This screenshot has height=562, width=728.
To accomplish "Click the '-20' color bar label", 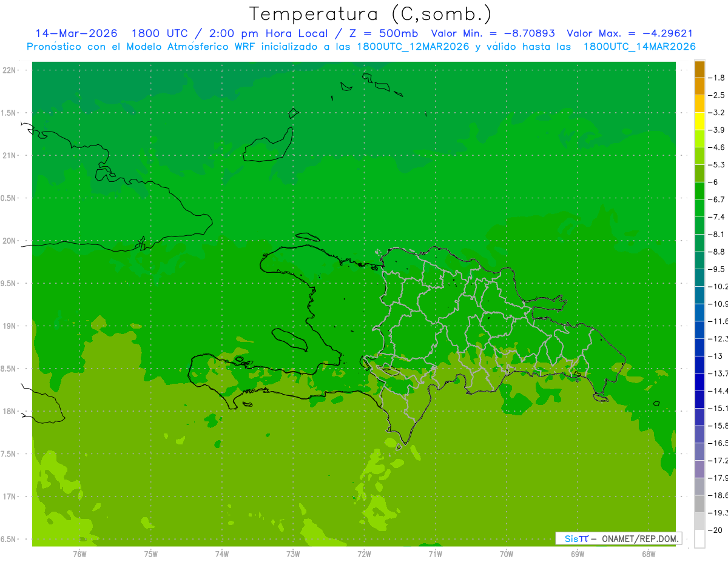I will tap(715, 530).
